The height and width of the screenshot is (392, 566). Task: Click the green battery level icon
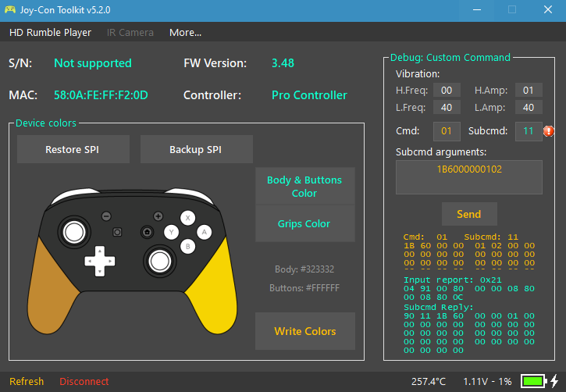pos(534,381)
